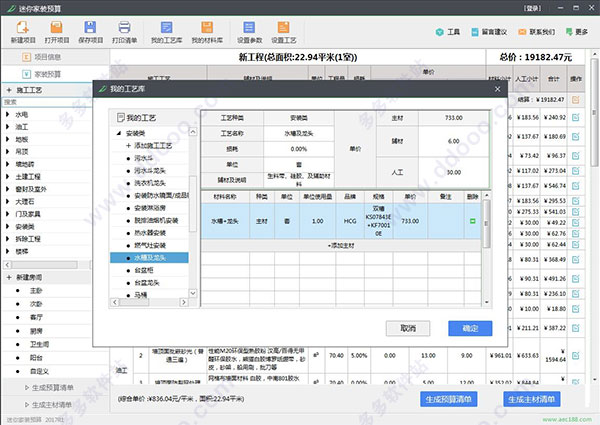Viewport: 600px width, 425px height.
Task: Select the 次卧 room
Action: (x=36, y=304)
